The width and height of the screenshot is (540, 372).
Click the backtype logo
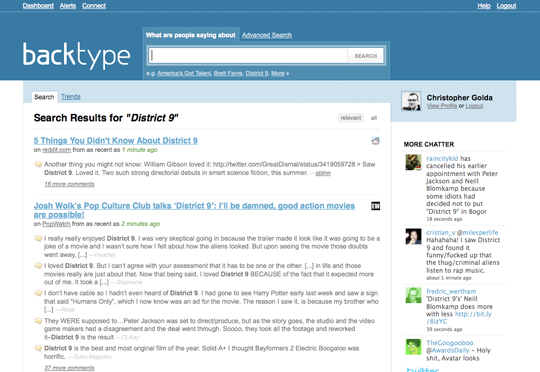(76, 55)
